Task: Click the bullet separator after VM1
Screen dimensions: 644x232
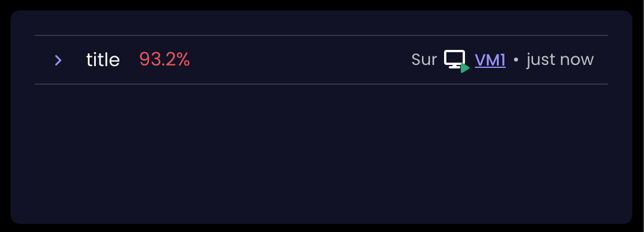Action: click(x=516, y=60)
